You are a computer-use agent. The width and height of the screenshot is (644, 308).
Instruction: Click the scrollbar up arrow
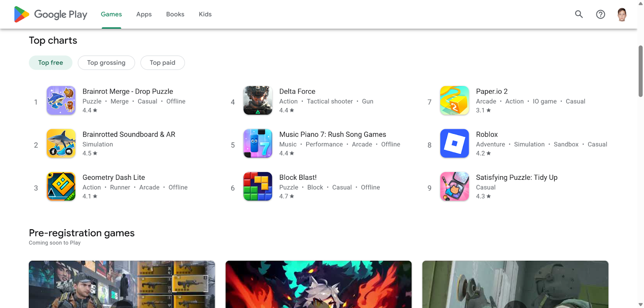click(x=641, y=3)
